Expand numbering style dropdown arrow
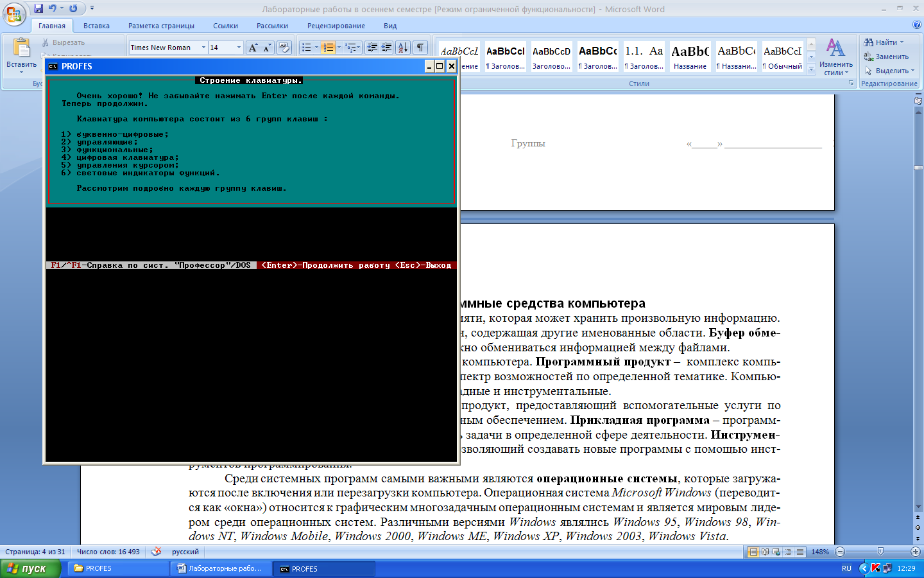 click(x=339, y=48)
